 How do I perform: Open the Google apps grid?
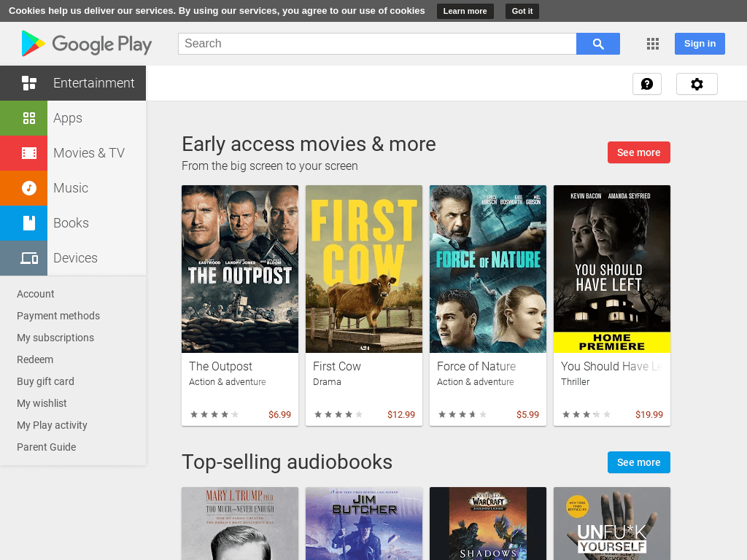coord(653,44)
